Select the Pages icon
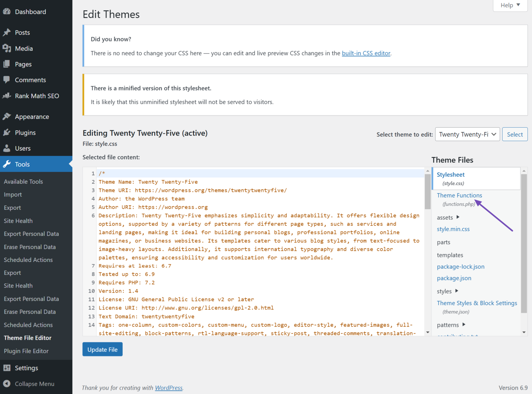 point(8,64)
